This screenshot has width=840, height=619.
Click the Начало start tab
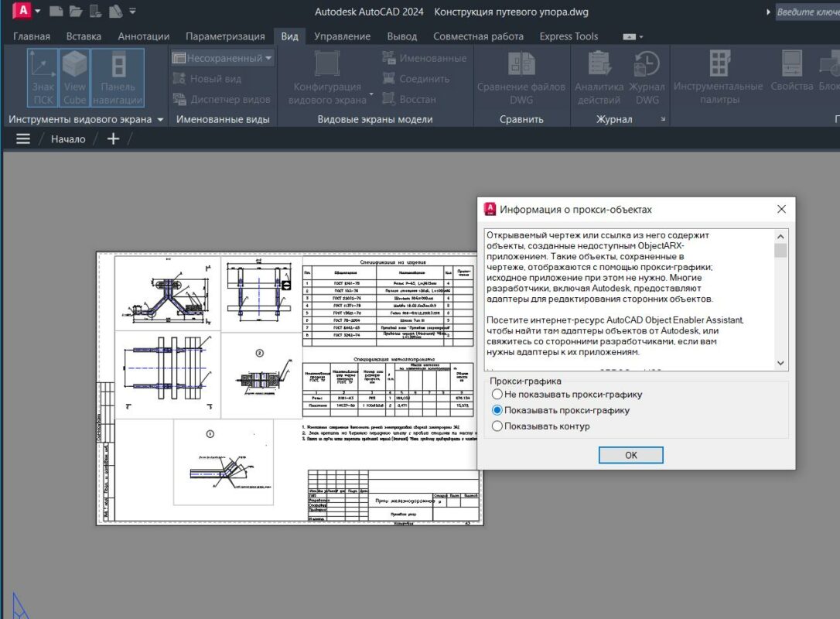pos(68,139)
